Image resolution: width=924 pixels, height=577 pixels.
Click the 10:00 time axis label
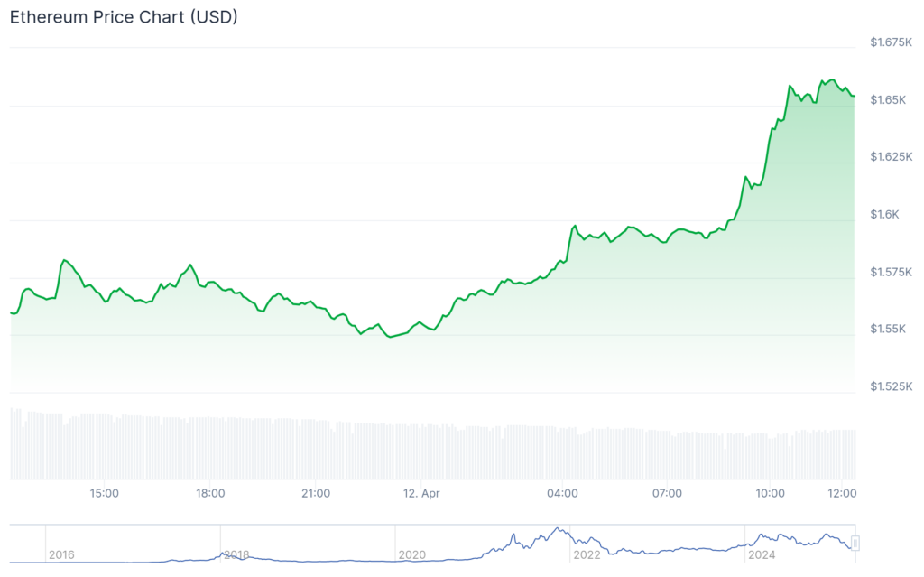point(772,493)
